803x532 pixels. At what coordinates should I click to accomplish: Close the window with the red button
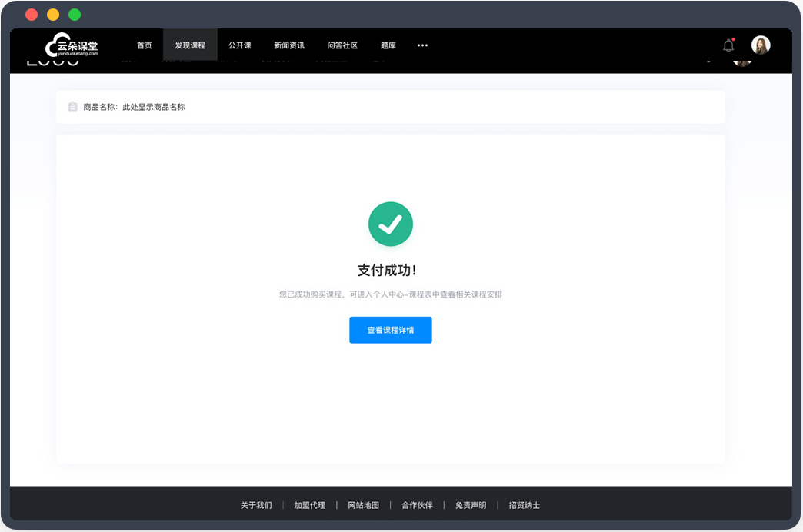click(32, 15)
